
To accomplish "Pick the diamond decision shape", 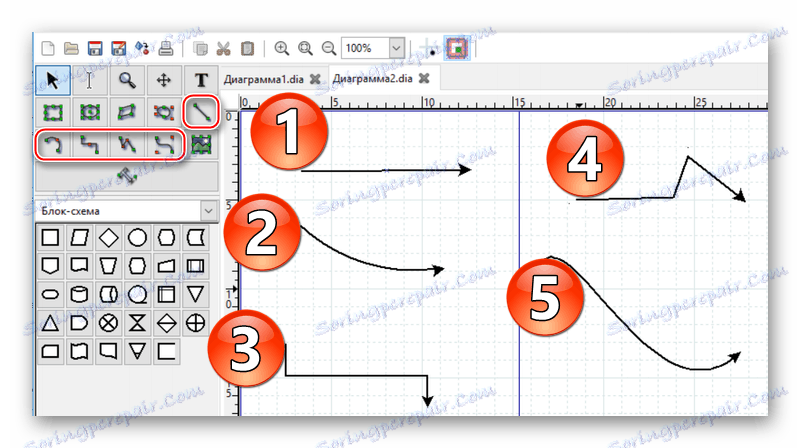I will 108,237.
